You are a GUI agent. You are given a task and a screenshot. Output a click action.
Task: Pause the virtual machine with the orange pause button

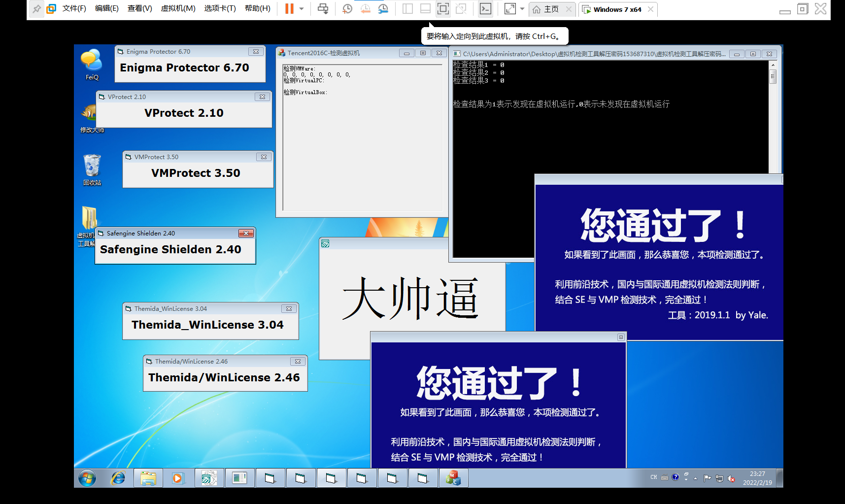(289, 9)
